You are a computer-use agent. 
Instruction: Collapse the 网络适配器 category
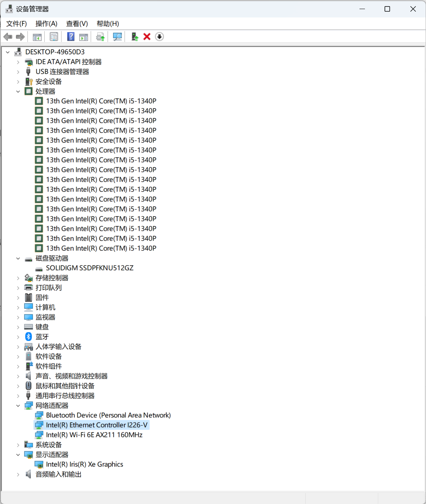pyautogui.click(x=18, y=405)
